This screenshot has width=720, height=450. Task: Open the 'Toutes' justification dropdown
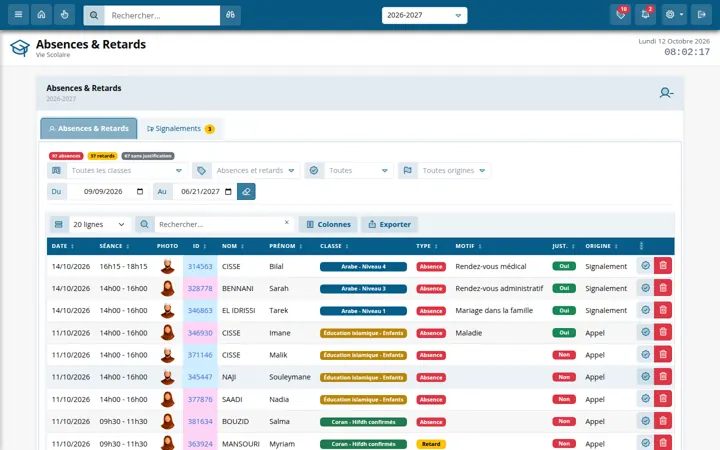359,170
